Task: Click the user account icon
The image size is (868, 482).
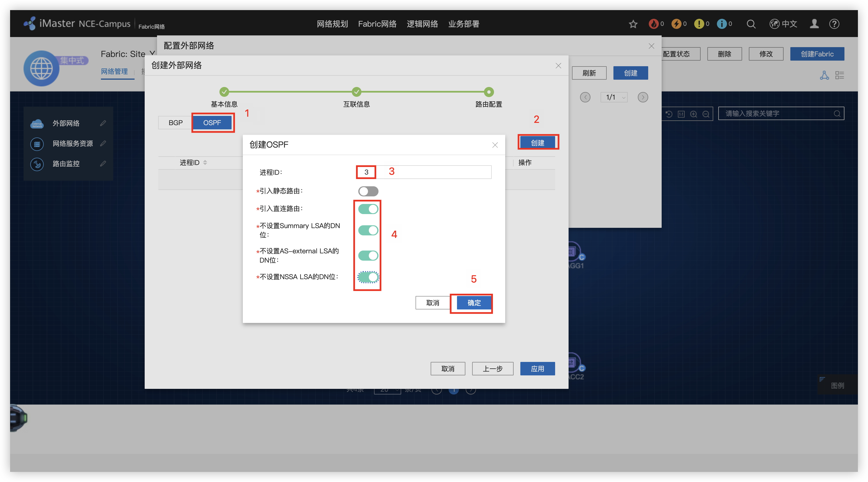Action: 814,24
